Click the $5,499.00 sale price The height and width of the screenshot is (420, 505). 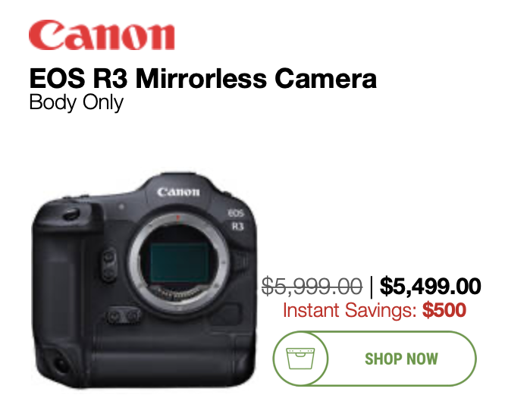coord(430,286)
